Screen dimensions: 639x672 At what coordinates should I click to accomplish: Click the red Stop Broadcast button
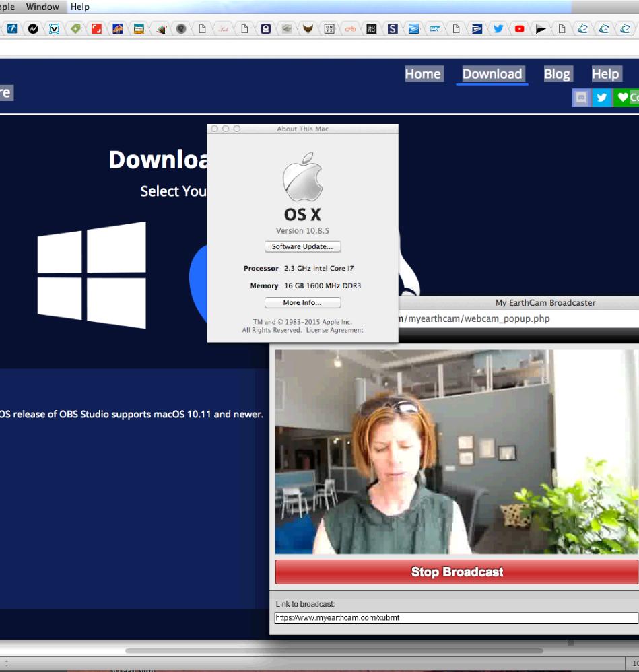coord(457,572)
